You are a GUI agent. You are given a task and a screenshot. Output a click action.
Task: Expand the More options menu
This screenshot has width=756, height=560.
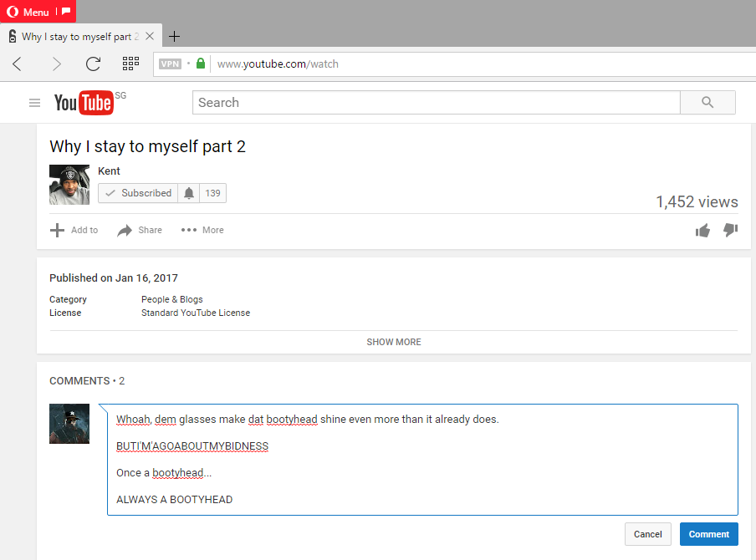pos(202,231)
